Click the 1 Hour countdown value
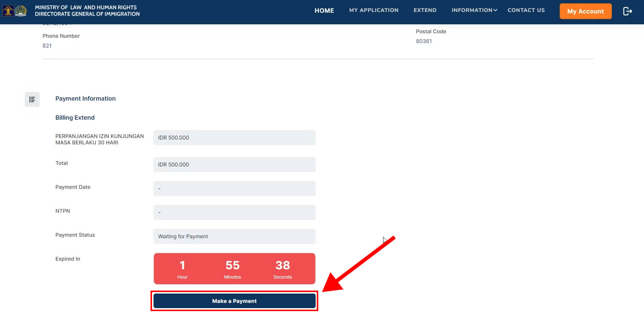This screenshot has height=313, width=644. tap(182, 269)
